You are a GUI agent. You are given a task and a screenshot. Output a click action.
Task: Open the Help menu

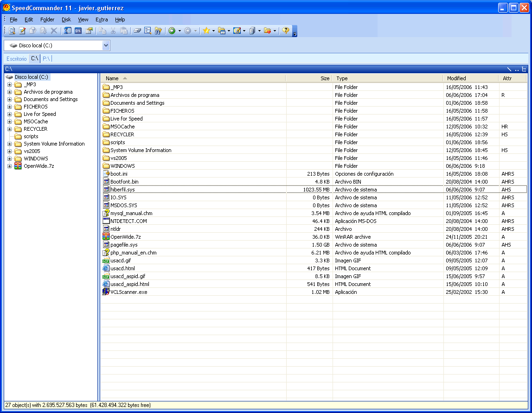tap(120, 19)
